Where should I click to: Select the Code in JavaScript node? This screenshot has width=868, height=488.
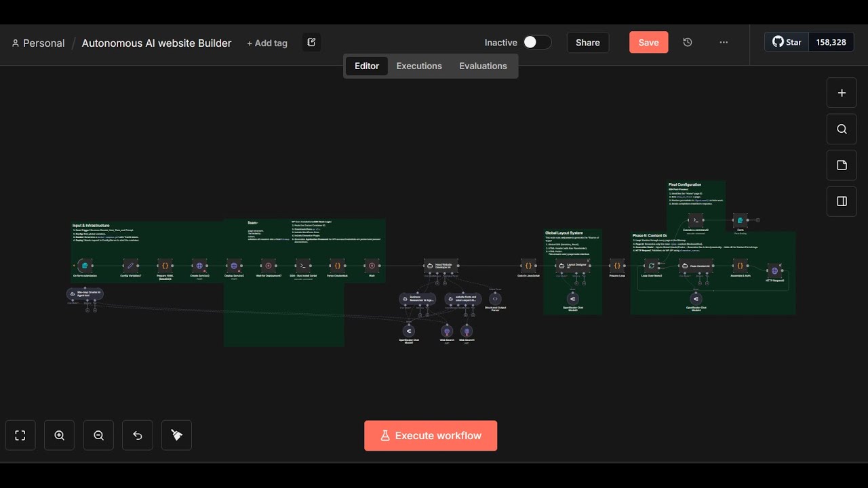[528, 266]
